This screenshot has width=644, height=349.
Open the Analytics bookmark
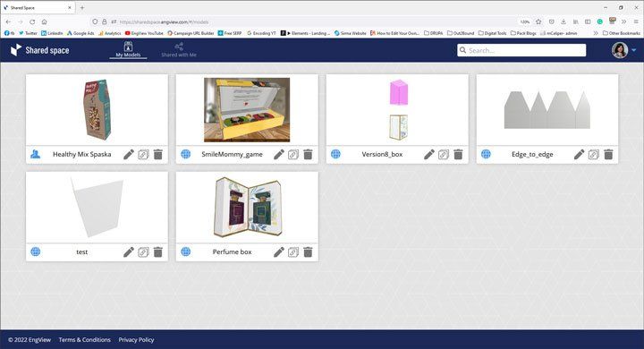click(x=110, y=33)
